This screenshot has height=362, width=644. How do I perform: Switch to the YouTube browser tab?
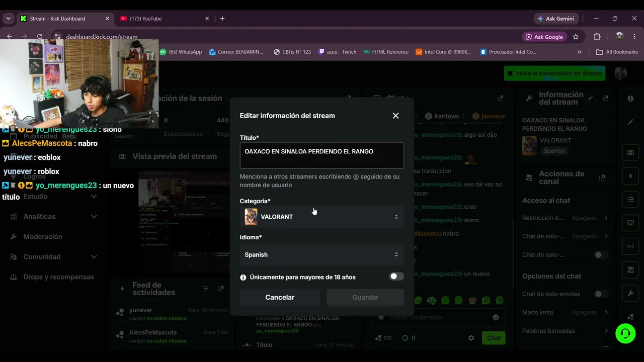[x=165, y=19]
